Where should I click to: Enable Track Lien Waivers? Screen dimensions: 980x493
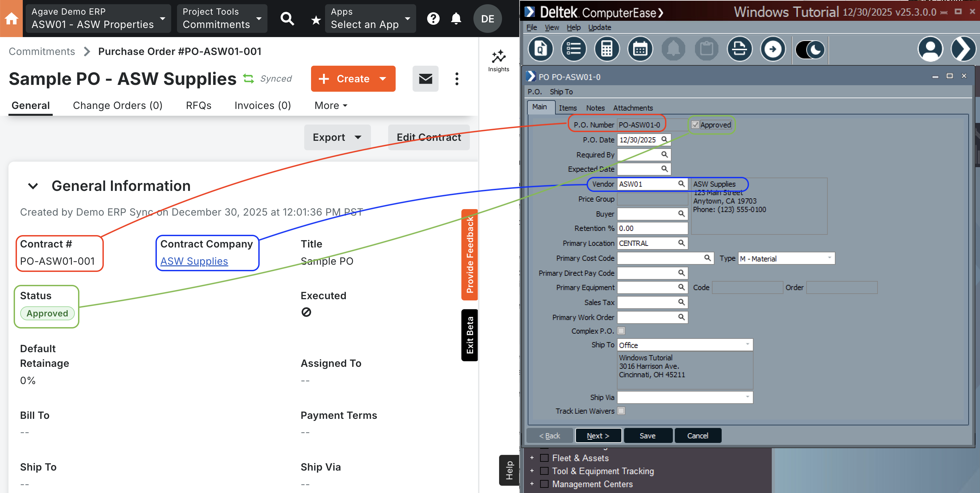pyautogui.click(x=622, y=411)
